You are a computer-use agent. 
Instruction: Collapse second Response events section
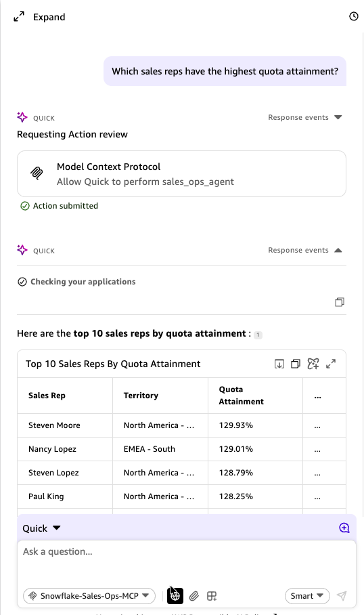tap(338, 250)
